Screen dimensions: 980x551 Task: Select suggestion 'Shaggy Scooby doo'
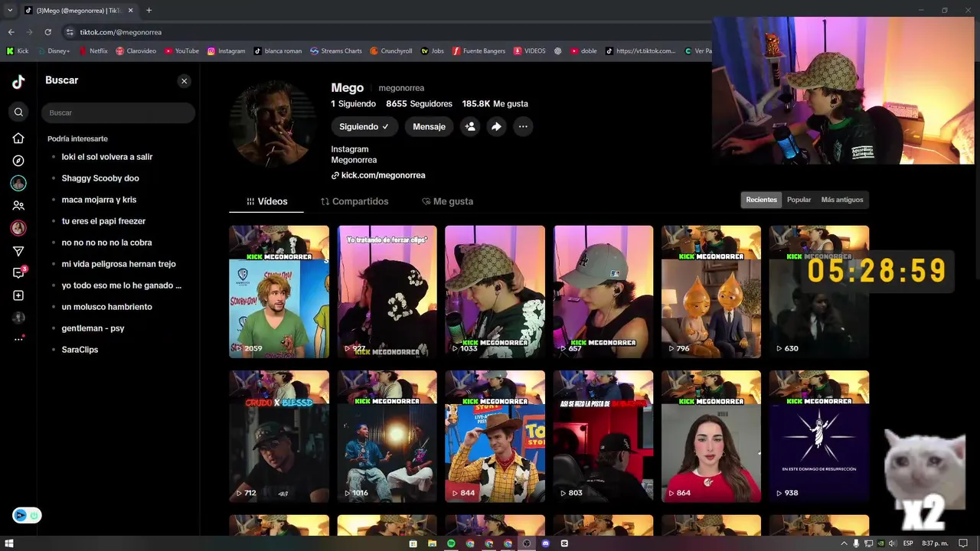(x=100, y=178)
